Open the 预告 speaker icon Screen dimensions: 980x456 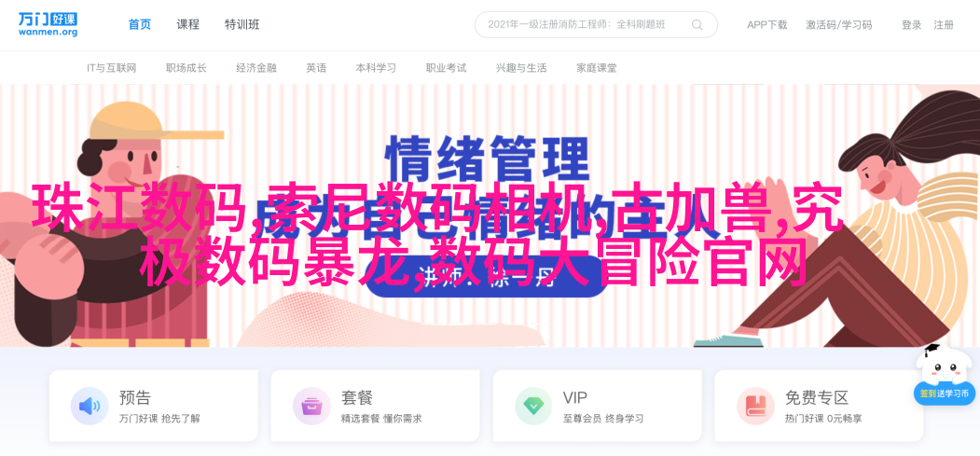tap(90, 406)
